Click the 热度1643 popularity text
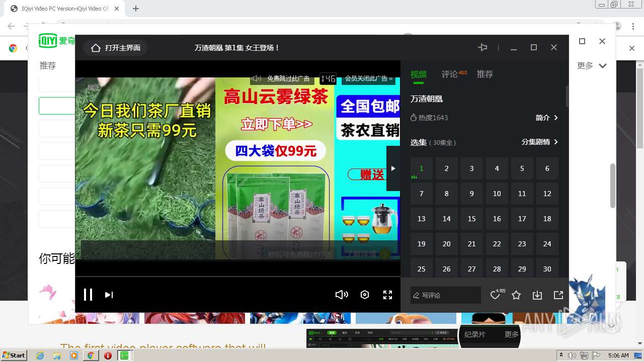Image resolution: width=644 pixels, height=362 pixels. click(x=433, y=118)
